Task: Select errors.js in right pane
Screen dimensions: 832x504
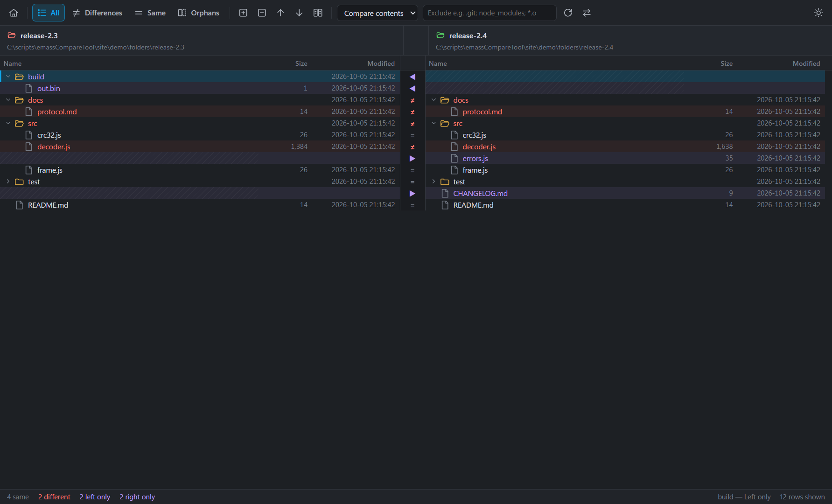Action: [x=625, y=158]
